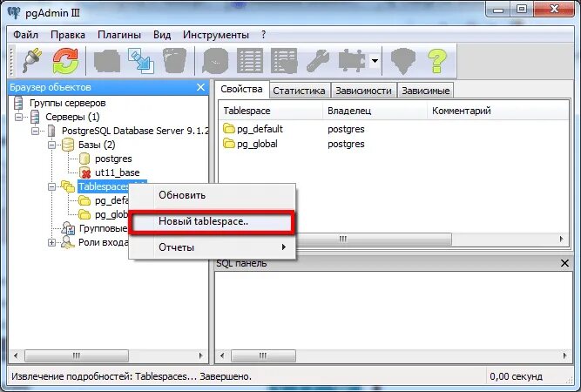Image resolution: width=581 pixels, height=392 pixels.
Task: Click the 0,00 секунд status entry
Action: [517, 376]
